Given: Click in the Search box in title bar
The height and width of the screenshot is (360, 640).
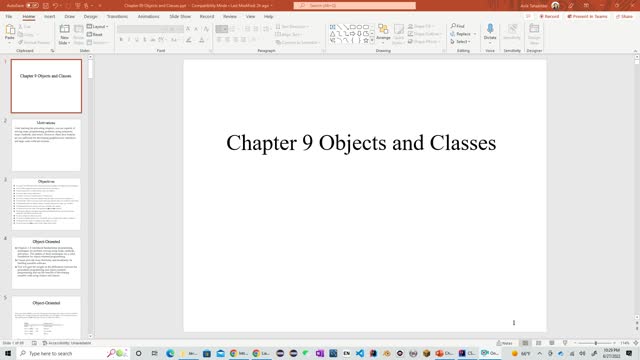Looking at the screenshot, I should 354,6.
